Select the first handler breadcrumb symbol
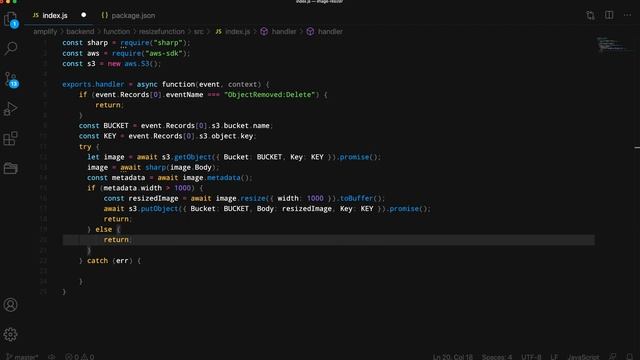 pos(284,31)
